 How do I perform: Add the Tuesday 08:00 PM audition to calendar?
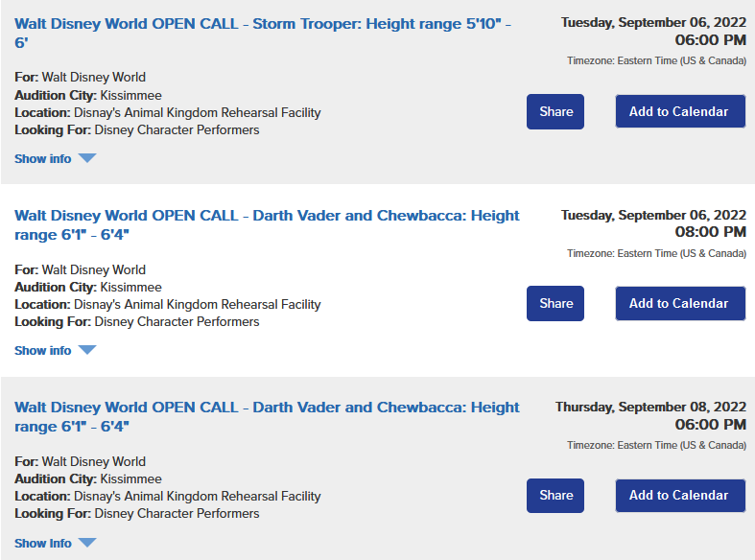pos(679,303)
